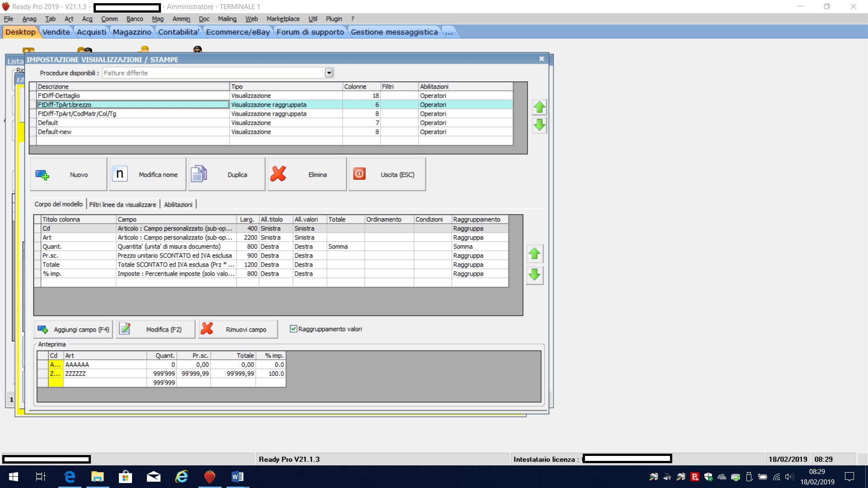Move column down with lower green down arrow
The width and height of the screenshot is (868, 488).
[x=535, y=275]
